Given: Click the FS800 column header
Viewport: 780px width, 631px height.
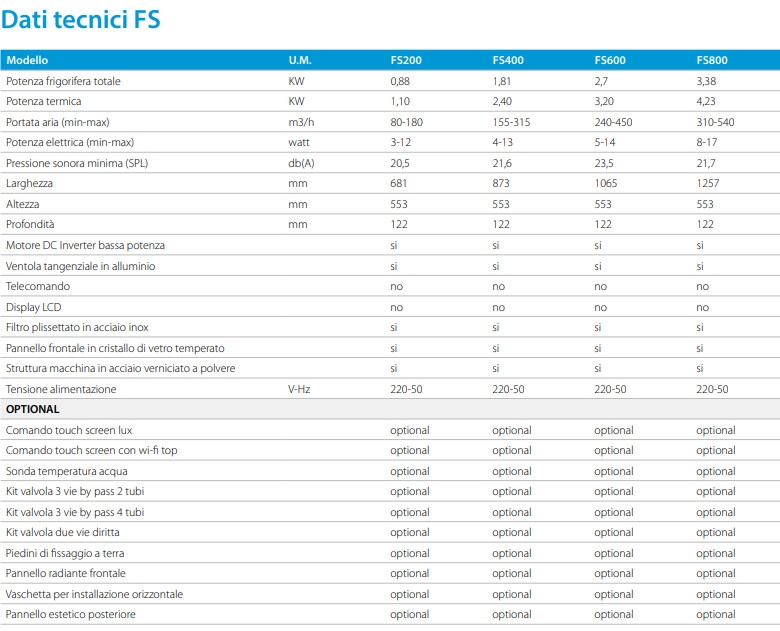Looking at the screenshot, I should click(x=712, y=60).
